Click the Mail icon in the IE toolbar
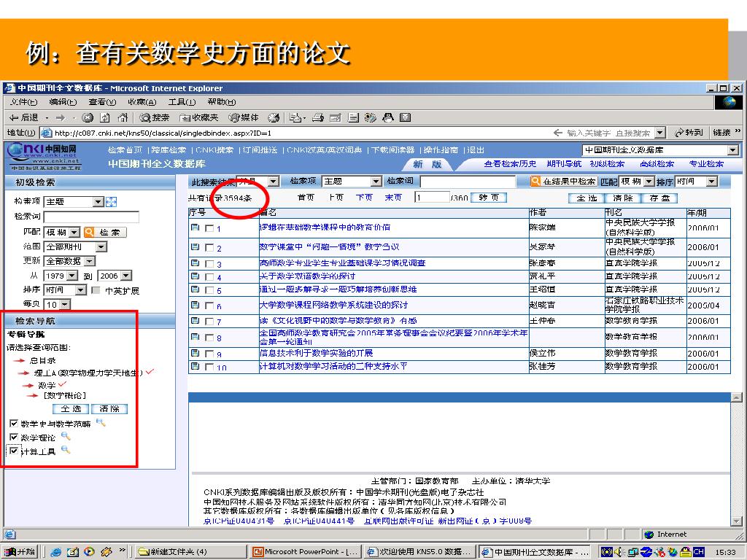Screen dimensions: 747x560 (x=296, y=117)
